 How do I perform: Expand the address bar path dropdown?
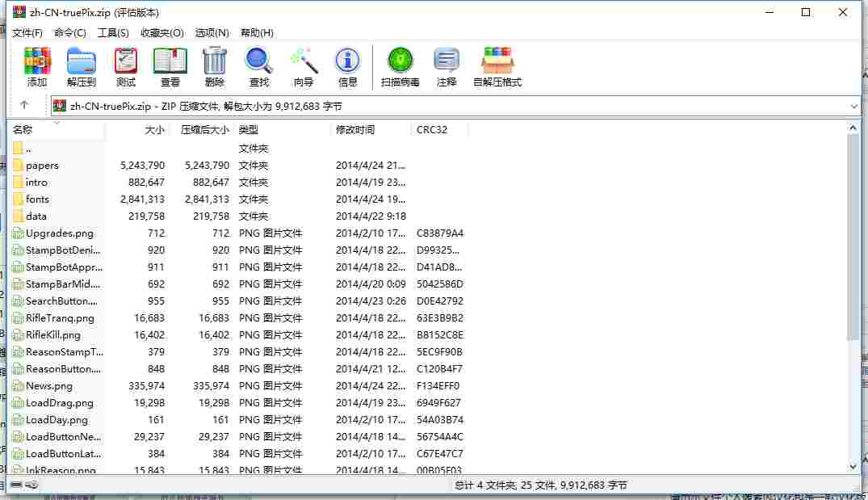click(853, 106)
